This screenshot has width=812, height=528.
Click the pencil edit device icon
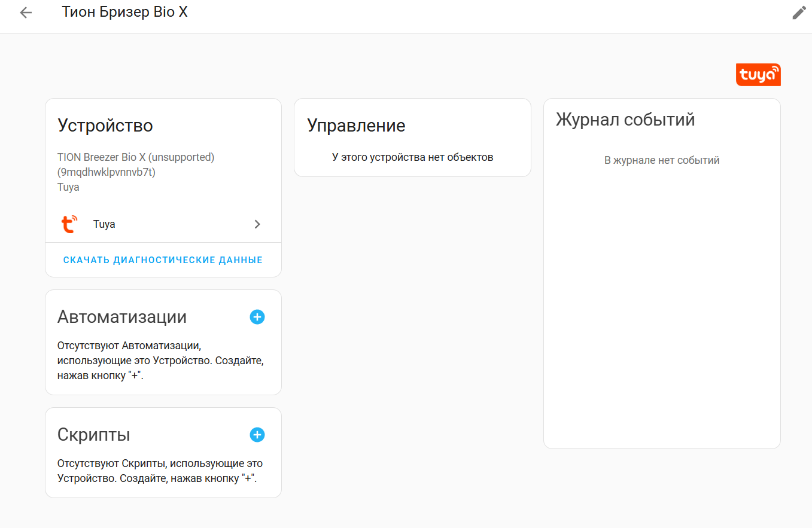point(799,13)
